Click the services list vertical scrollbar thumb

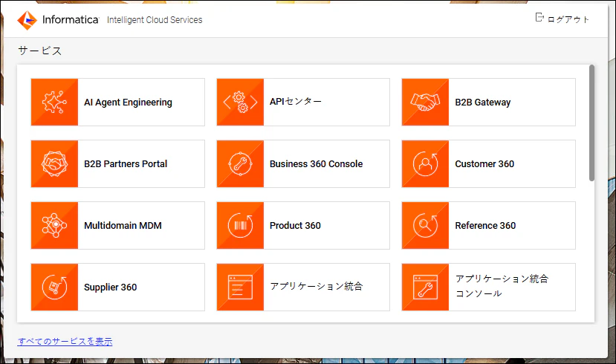tap(591, 123)
